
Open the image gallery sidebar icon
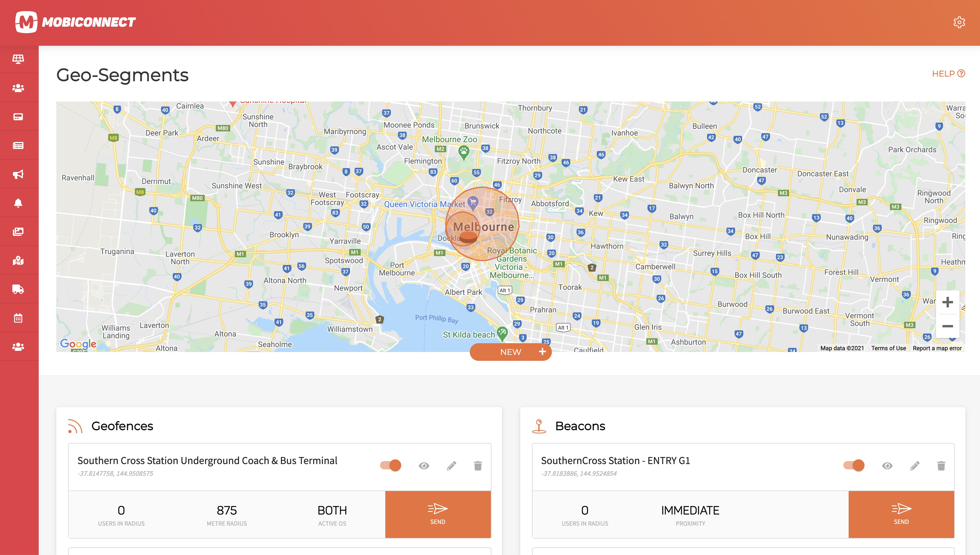18,232
